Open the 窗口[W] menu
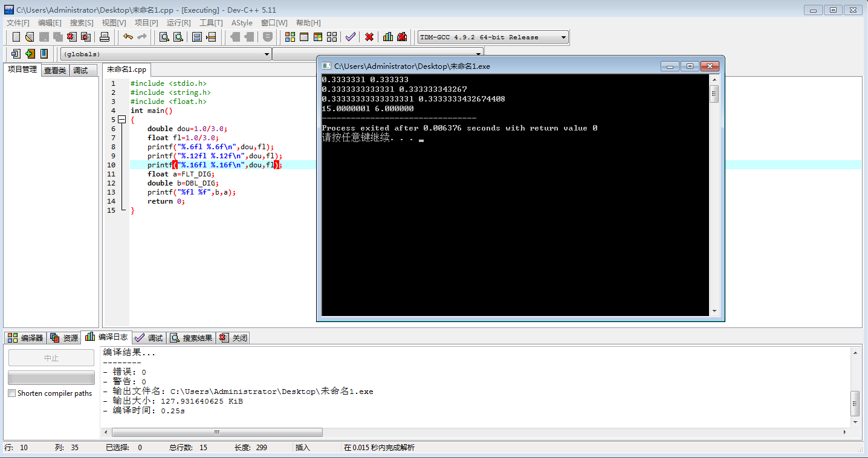 274,22
